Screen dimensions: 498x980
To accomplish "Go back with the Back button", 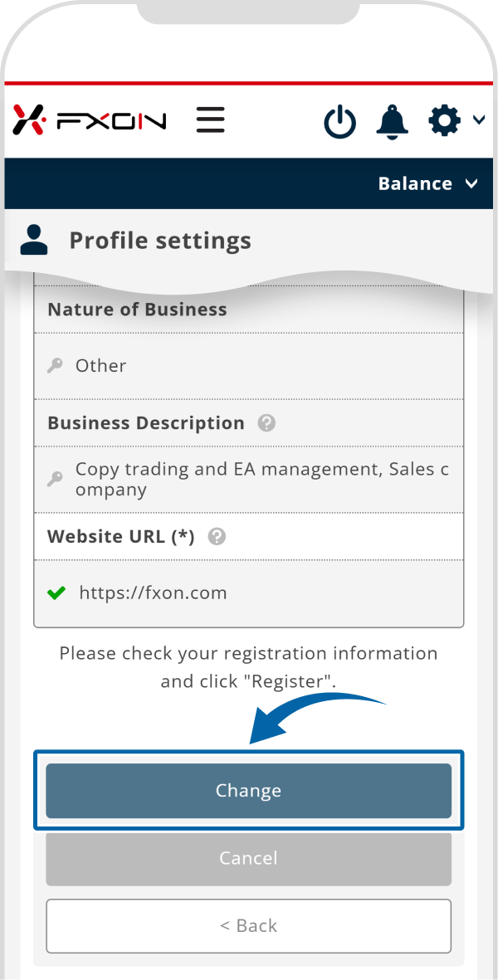I will [248, 926].
